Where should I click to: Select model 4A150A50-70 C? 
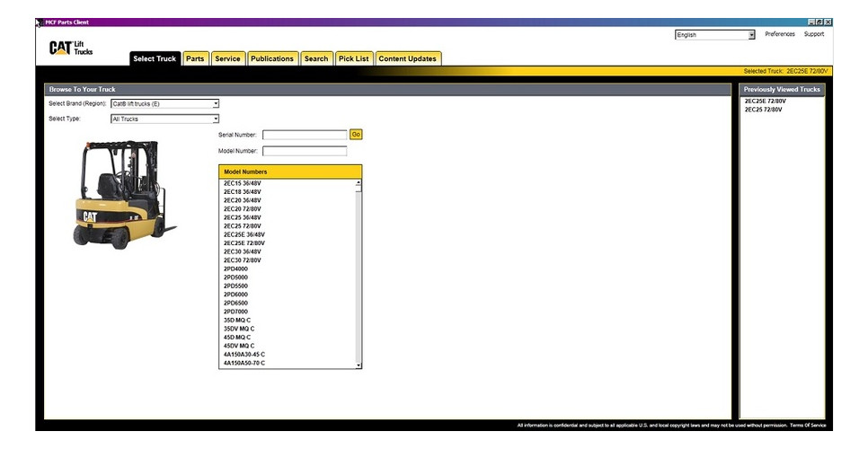pos(244,364)
